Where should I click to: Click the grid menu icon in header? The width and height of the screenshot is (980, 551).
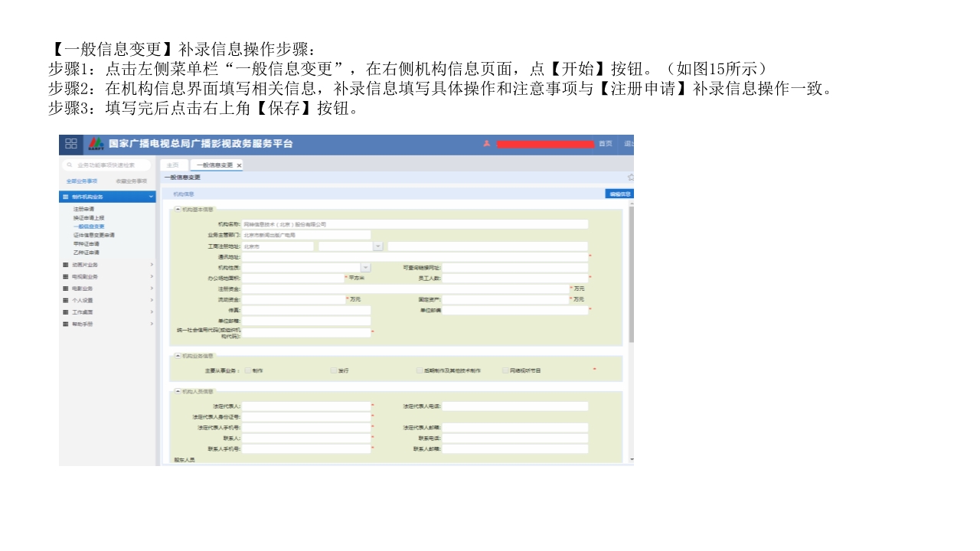point(70,144)
